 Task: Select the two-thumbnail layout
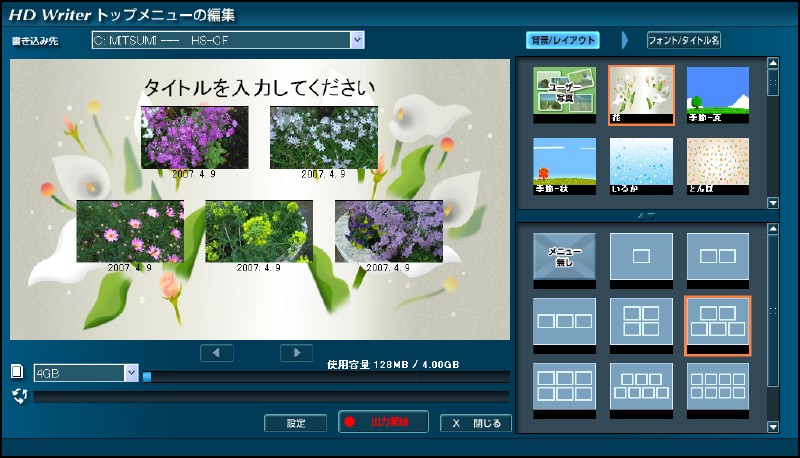(718, 256)
